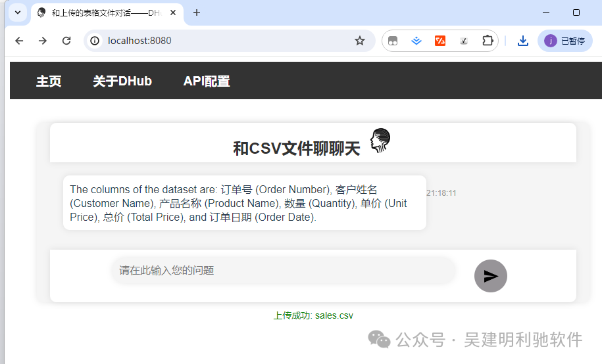This screenshot has height=364, width=602.
Task: Minimize the browser window
Action: (x=546, y=12)
